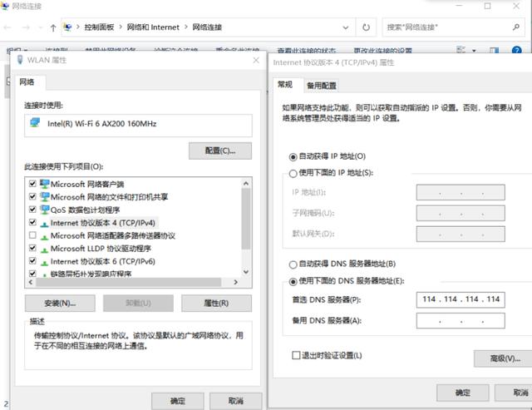Click 网络连接 breadcrumb segment
This screenshot has height=410, width=532.
tap(207, 27)
